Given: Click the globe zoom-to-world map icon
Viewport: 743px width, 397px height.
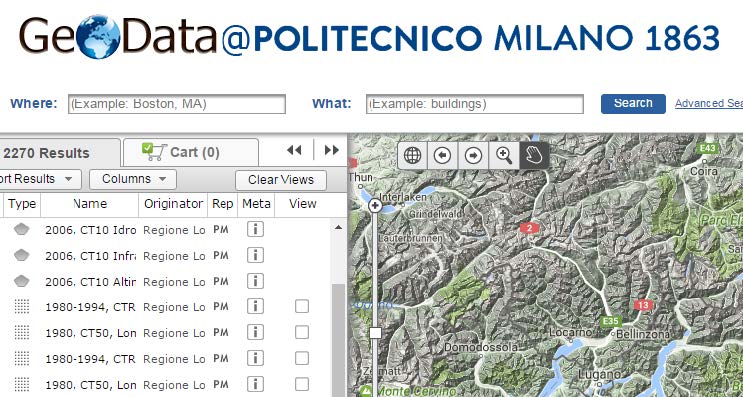Looking at the screenshot, I should 412,155.
